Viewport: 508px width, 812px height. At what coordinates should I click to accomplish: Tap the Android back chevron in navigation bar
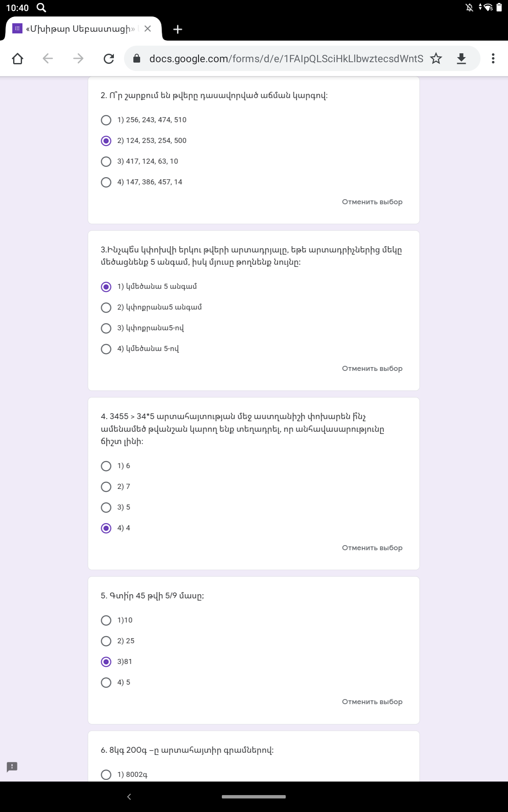point(129,797)
